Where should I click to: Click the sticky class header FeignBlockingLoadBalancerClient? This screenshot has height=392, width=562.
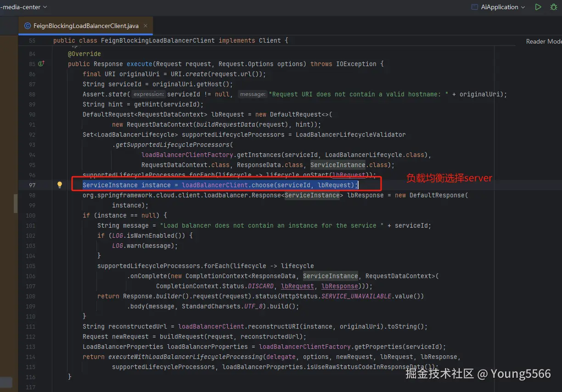coord(157,40)
